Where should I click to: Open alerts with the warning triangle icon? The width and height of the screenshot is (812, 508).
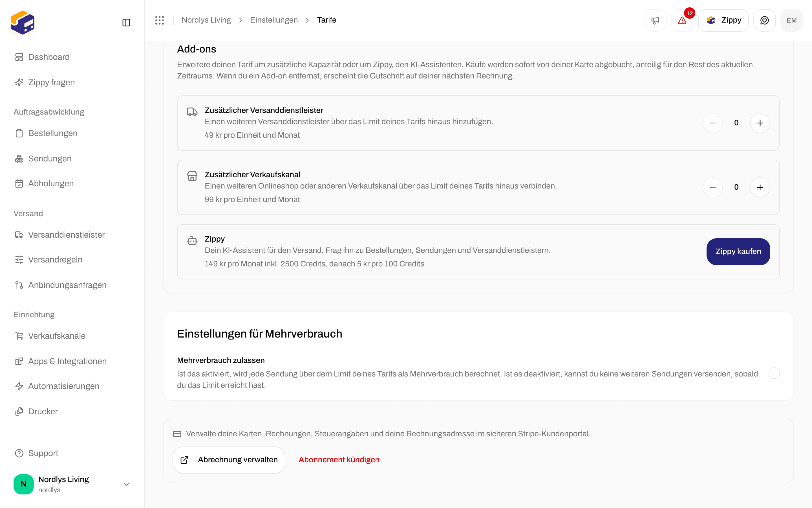click(x=682, y=20)
